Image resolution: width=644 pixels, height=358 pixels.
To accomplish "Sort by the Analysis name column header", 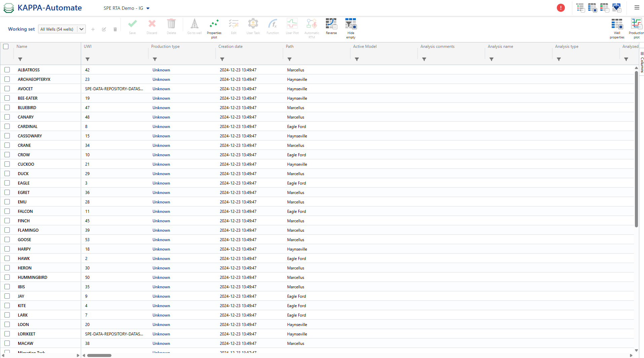I will click(500, 46).
